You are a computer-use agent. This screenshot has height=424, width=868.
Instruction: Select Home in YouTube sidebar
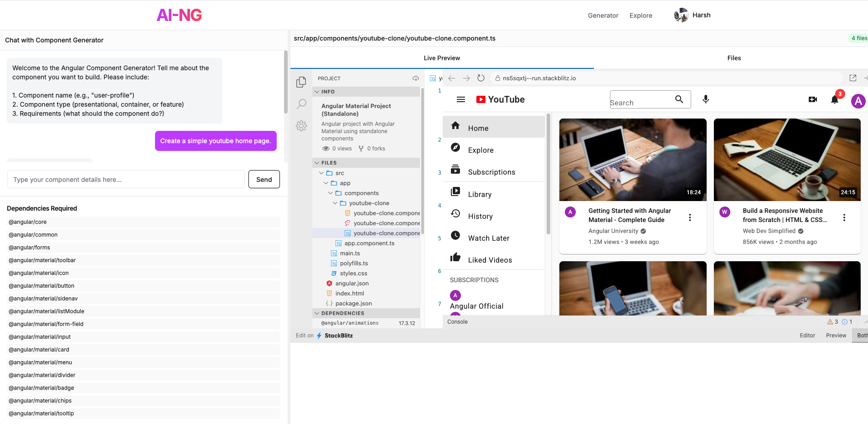pyautogui.click(x=494, y=127)
